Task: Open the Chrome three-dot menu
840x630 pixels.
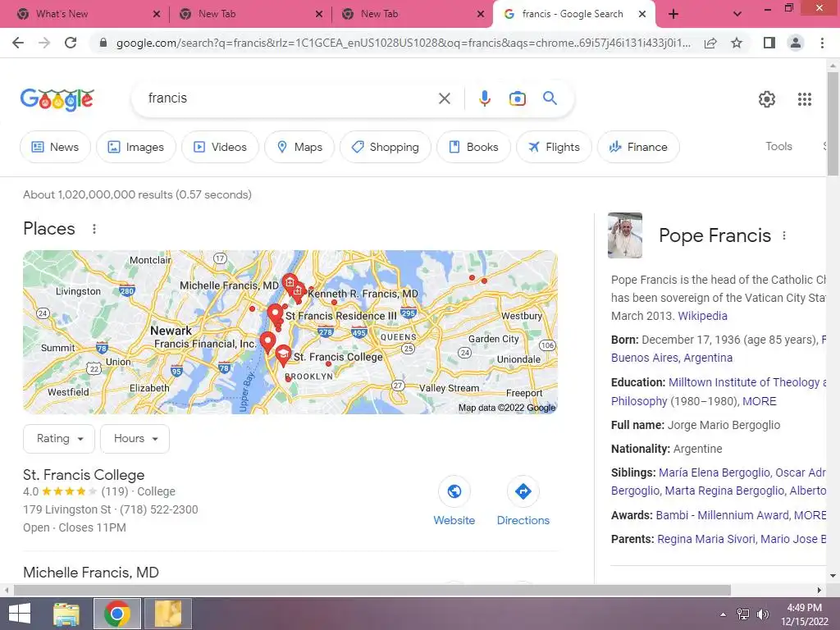Action: click(822, 43)
